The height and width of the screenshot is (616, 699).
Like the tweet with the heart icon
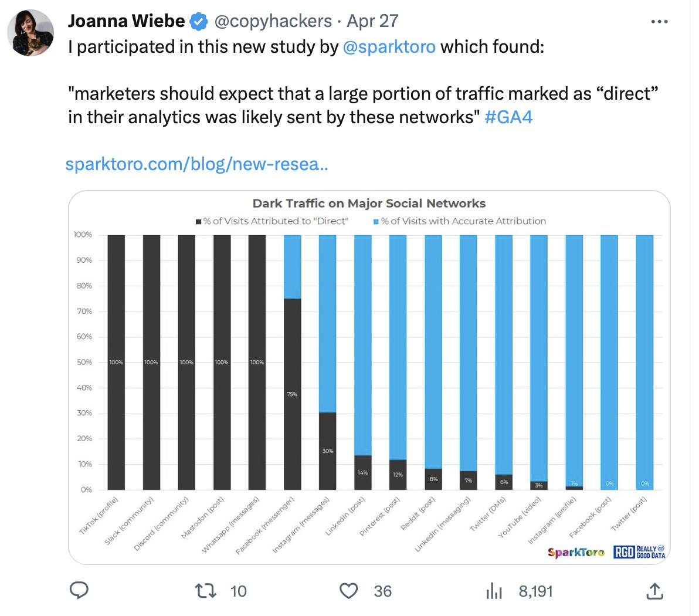(x=349, y=590)
